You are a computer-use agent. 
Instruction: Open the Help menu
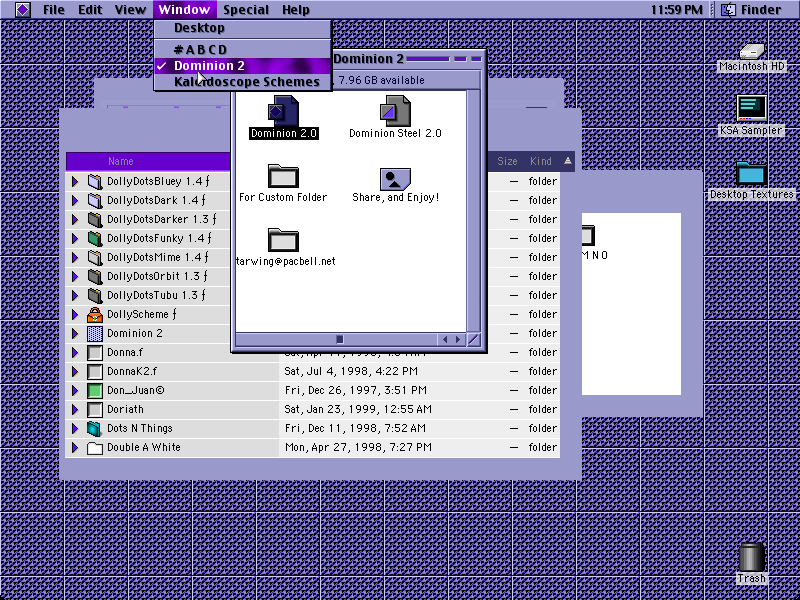296,10
